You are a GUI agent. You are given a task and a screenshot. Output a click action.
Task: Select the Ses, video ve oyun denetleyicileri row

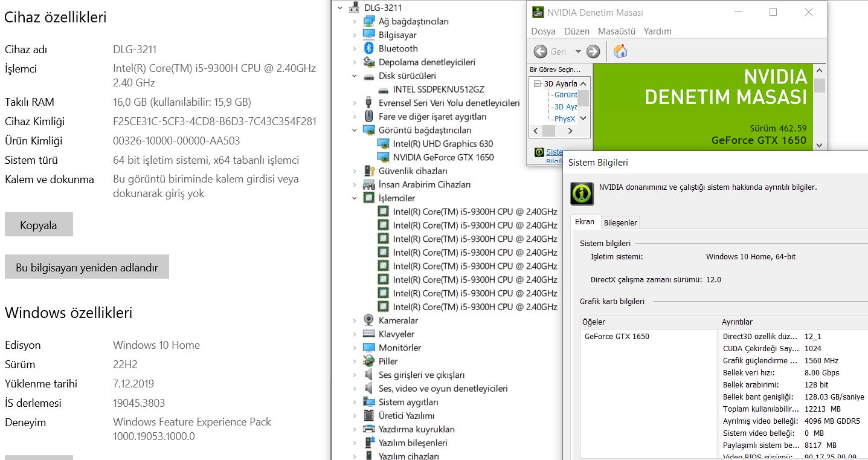point(443,389)
